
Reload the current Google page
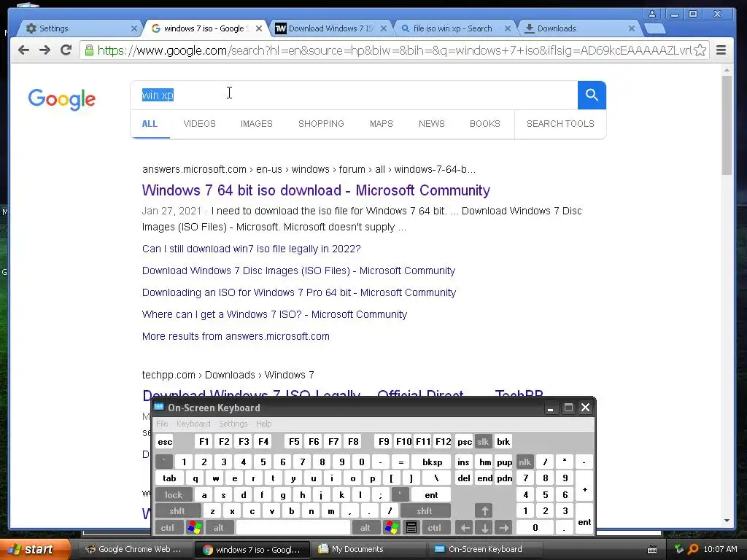pos(66,50)
